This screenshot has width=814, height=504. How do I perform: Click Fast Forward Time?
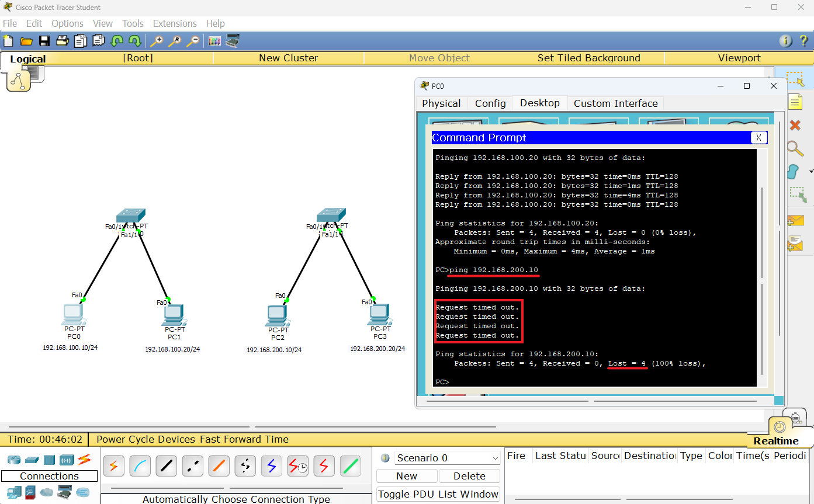click(244, 439)
